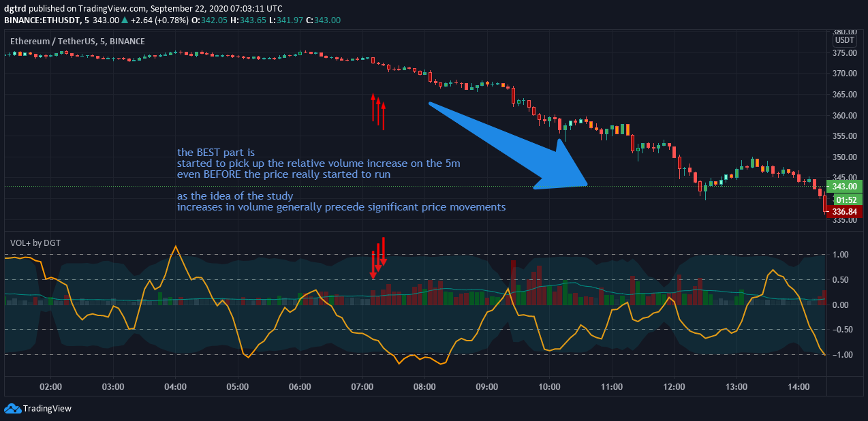The width and height of the screenshot is (868, 421).
Task: Select the note line 'the BEST part is'
Action: [x=216, y=153]
